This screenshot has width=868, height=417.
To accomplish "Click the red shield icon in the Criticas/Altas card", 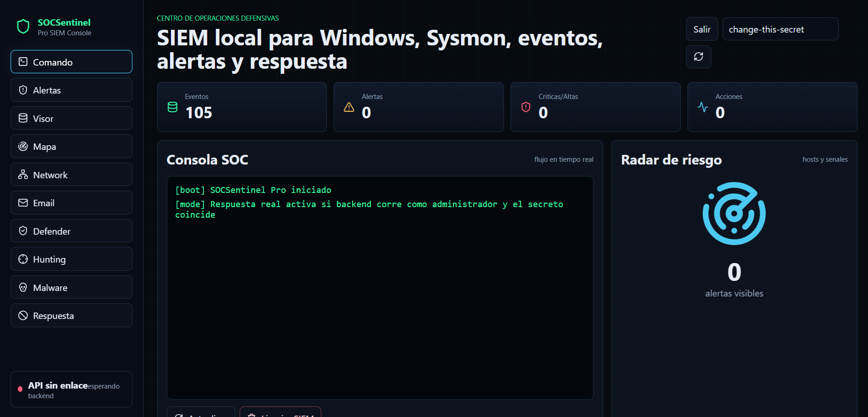I will click(526, 107).
